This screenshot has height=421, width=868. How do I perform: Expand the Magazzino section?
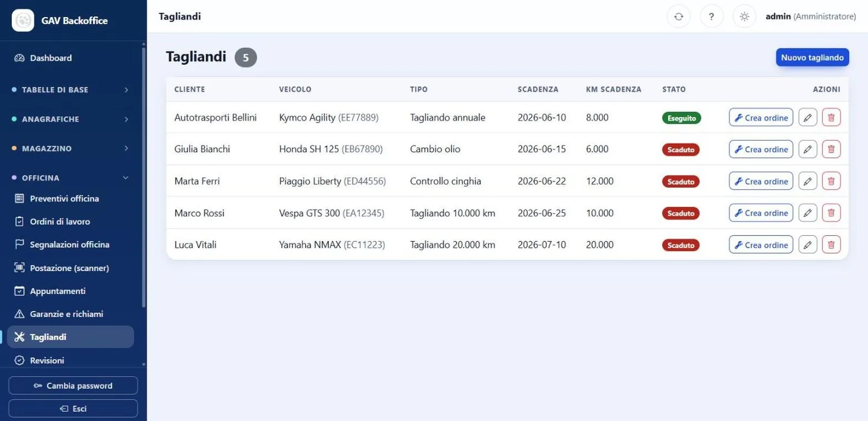tap(70, 148)
